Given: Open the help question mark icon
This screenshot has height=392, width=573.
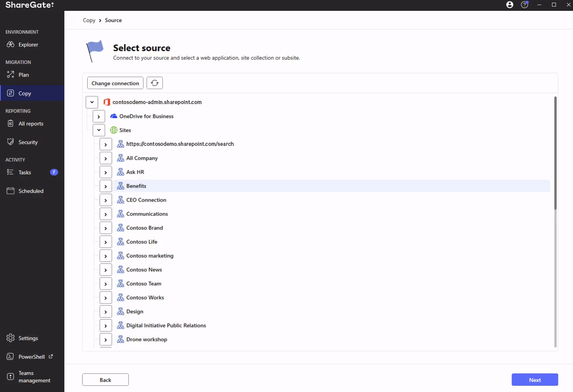Looking at the screenshot, I should click(525, 5).
